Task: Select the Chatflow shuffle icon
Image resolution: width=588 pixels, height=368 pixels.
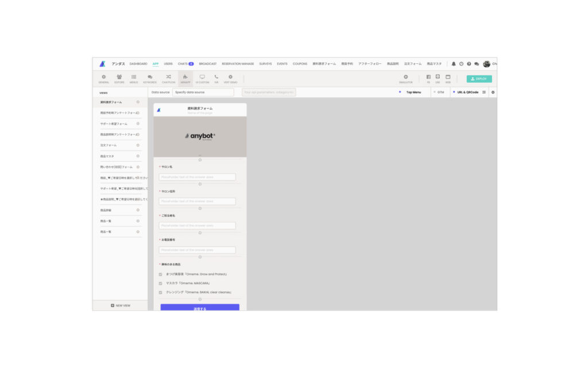Action: coord(168,78)
